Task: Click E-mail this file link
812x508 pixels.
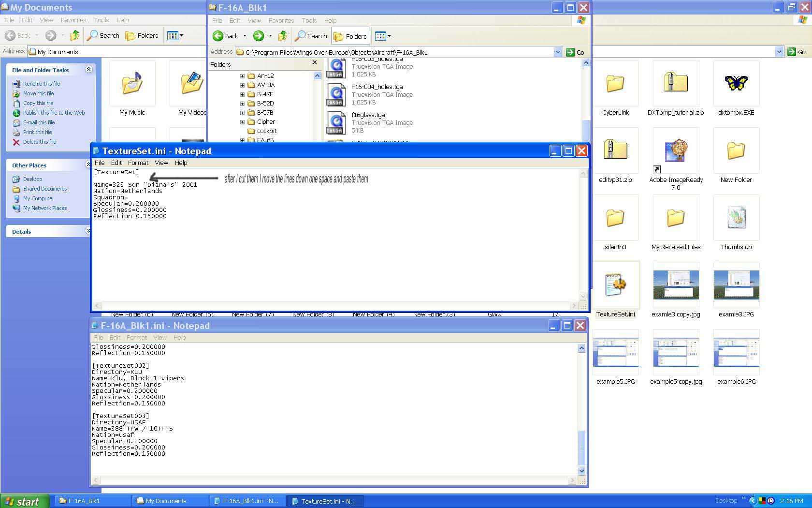Action: click(x=39, y=122)
